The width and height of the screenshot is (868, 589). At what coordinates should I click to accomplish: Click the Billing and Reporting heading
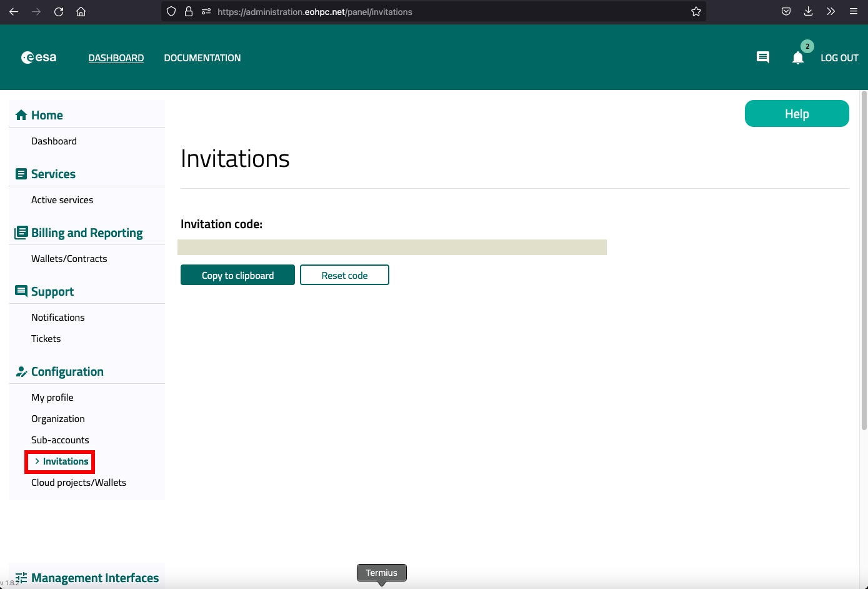point(87,233)
